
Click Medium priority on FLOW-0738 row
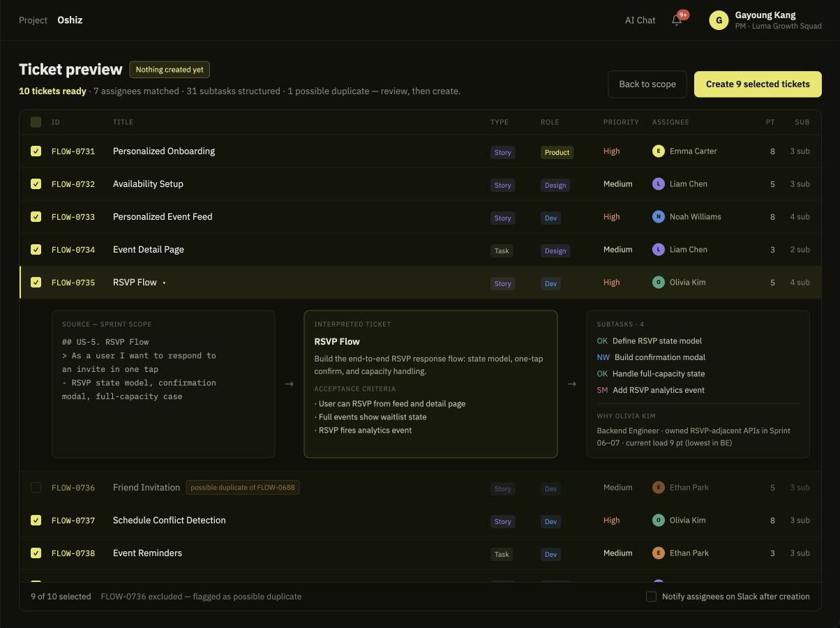[x=618, y=553]
